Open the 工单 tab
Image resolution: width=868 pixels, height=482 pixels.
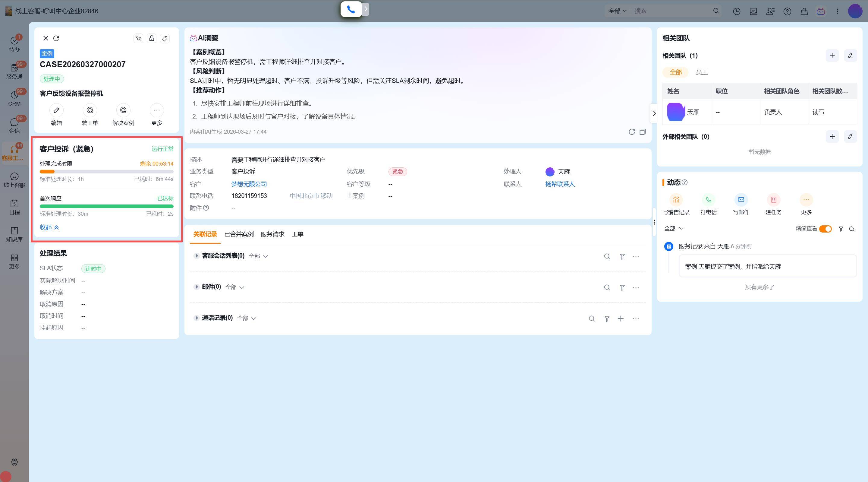pyautogui.click(x=297, y=234)
